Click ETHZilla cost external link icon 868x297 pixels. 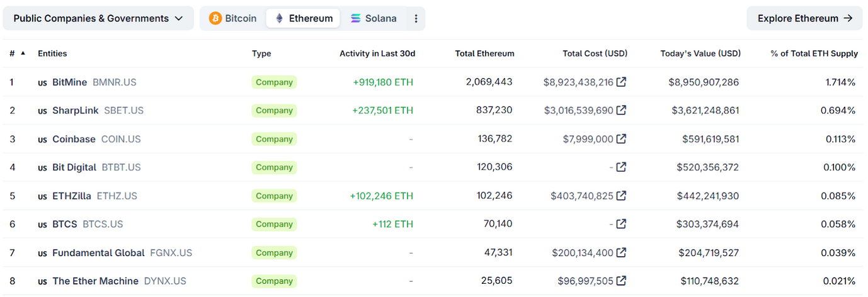pos(621,196)
